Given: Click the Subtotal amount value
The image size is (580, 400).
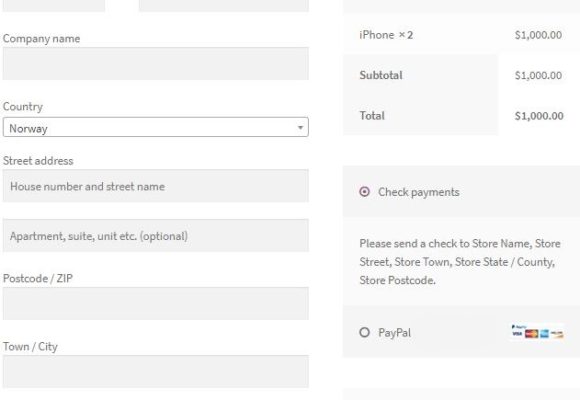Looking at the screenshot, I should (538, 75).
